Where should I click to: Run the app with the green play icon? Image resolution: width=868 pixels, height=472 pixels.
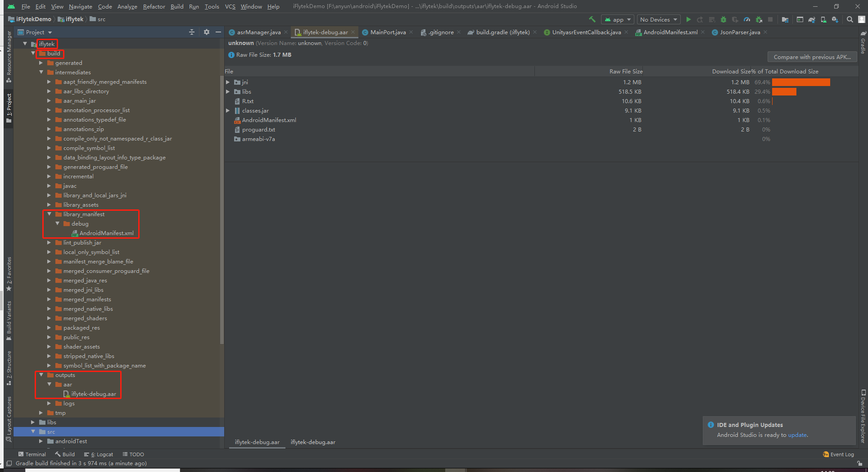click(x=688, y=19)
